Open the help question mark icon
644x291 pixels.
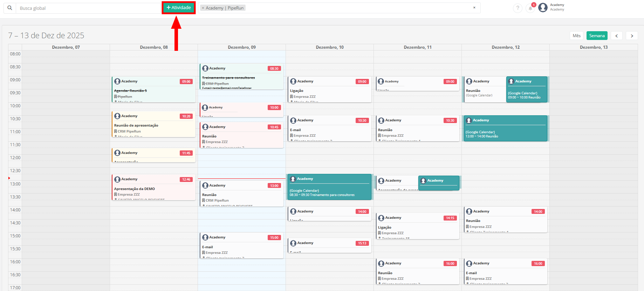(518, 8)
